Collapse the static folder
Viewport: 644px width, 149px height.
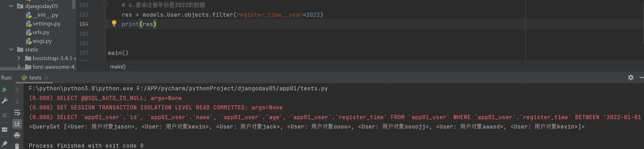[x=11, y=49]
